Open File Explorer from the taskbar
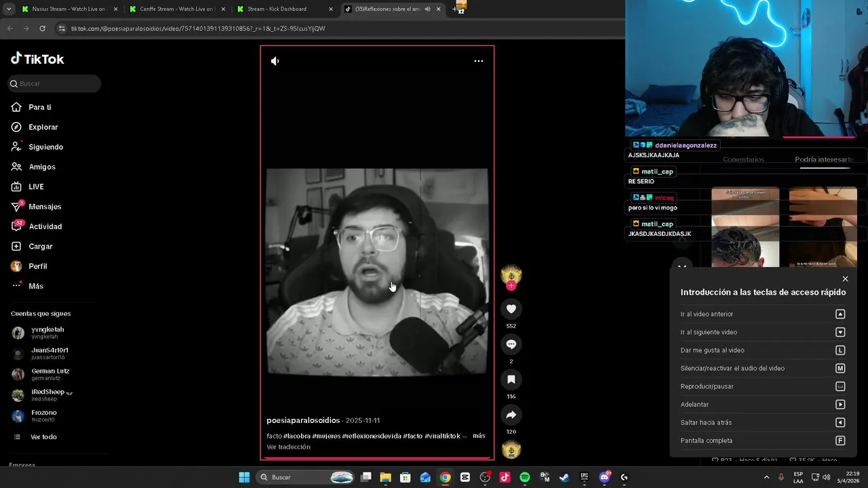Screen dimensions: 868x488 (385, 477)
